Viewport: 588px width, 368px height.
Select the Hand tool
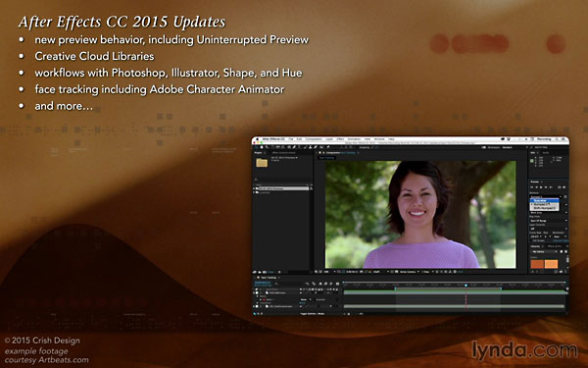[x=262, y=147]
